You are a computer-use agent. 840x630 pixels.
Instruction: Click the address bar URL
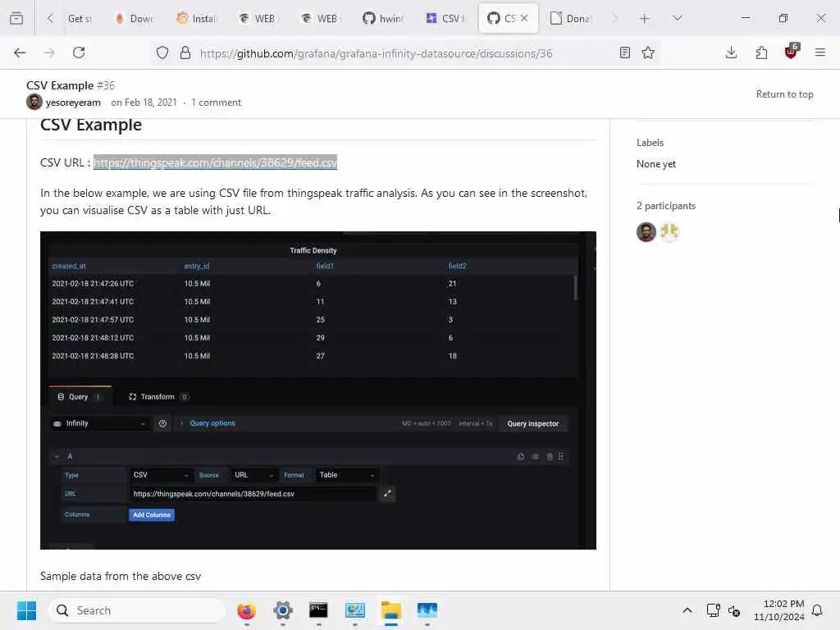(376, 53)
